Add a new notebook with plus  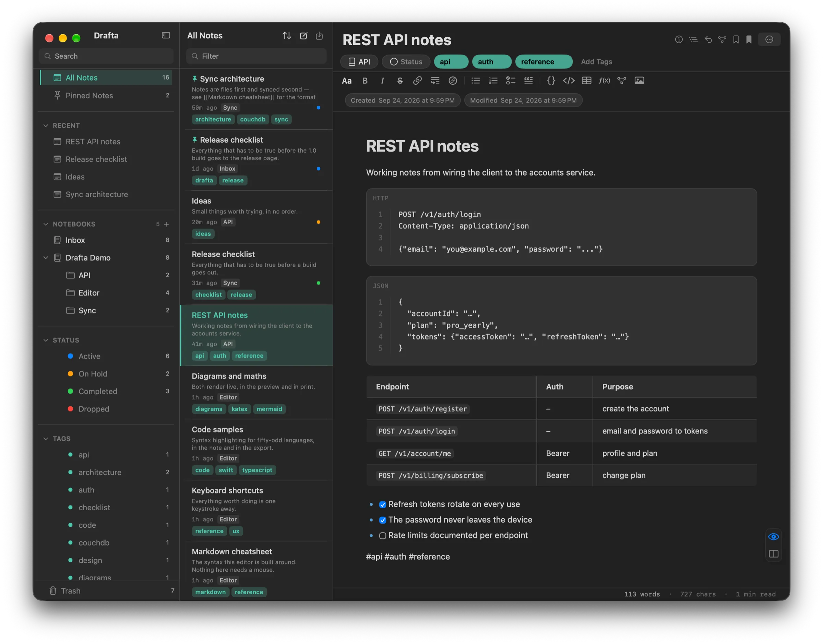(x=166, y=224)
